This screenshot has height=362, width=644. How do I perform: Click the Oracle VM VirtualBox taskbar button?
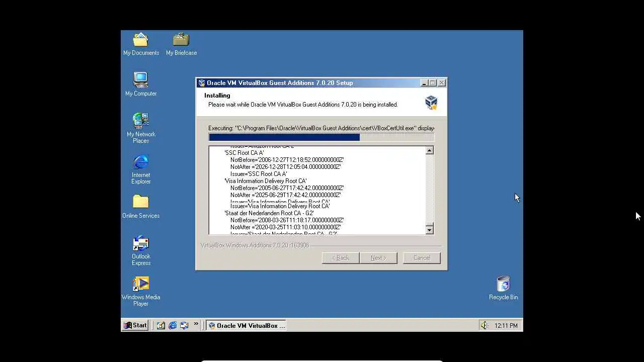(247, 325)
